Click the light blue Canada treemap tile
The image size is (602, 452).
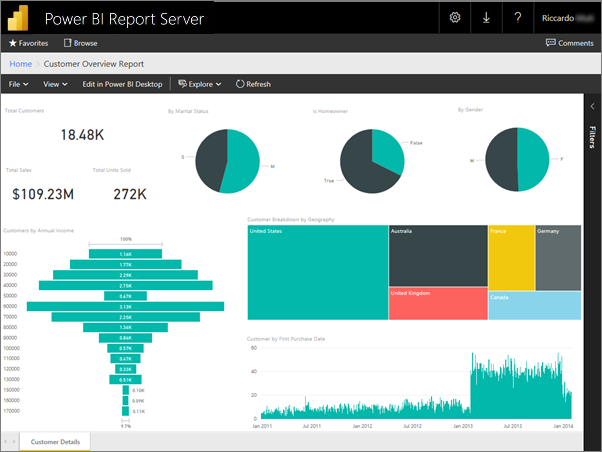click(x=534, y=305)
